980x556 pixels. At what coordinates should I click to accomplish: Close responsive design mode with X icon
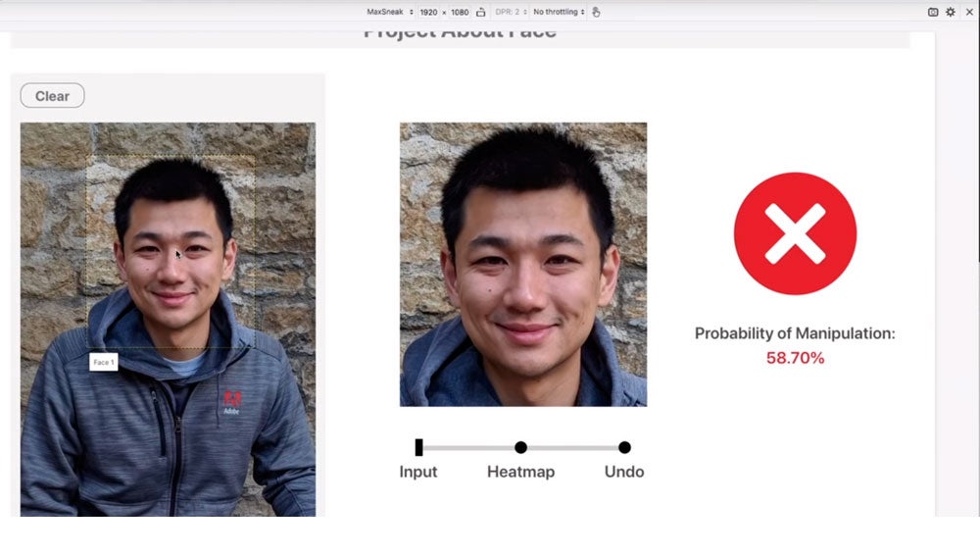coord(968,12)
